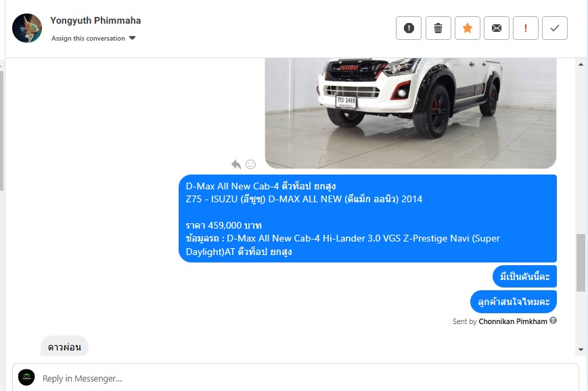Click the Chonnikan Pimkham sender name
The width and height of the screenshot is (588, 391).
pos(513,321)
